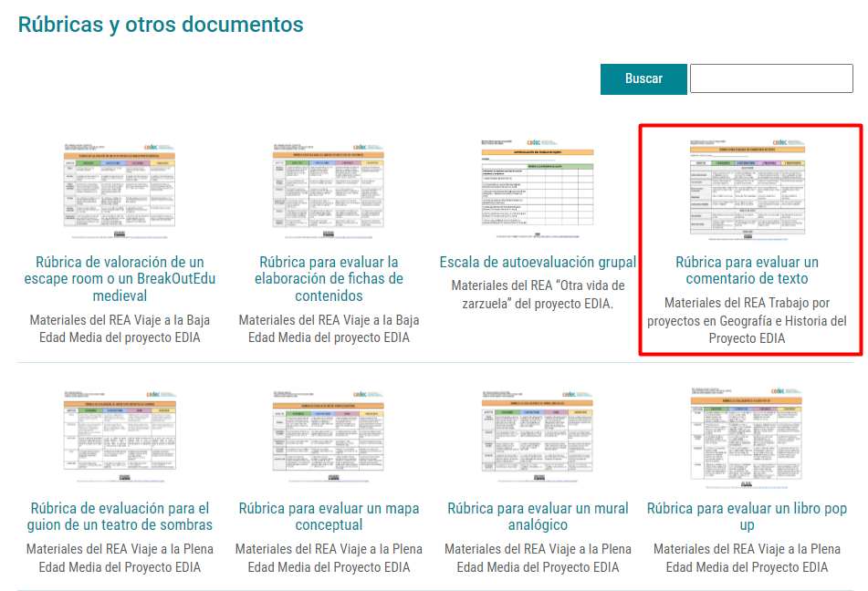Screen dimensions: 868x591
Task: Open thumbnail for mural analógico rubric
Action: coord(538,437)
